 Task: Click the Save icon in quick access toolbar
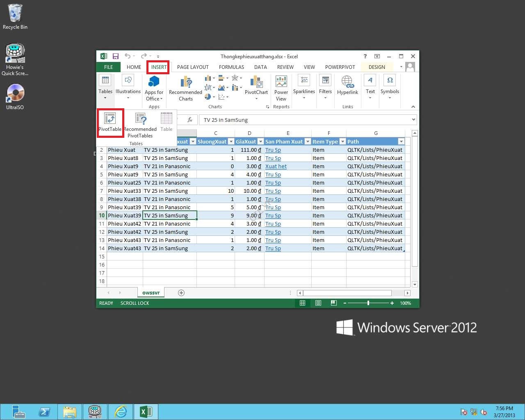tap(116, 56)
